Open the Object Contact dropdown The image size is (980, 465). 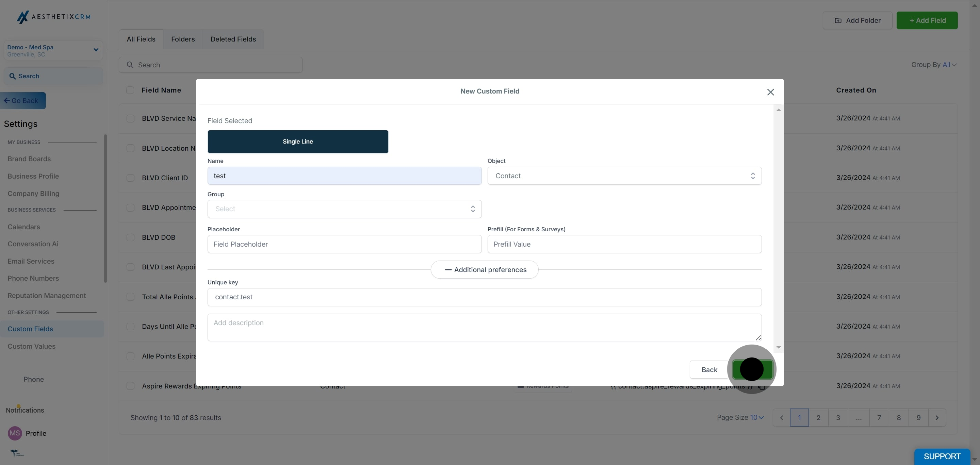coord(624,176)
